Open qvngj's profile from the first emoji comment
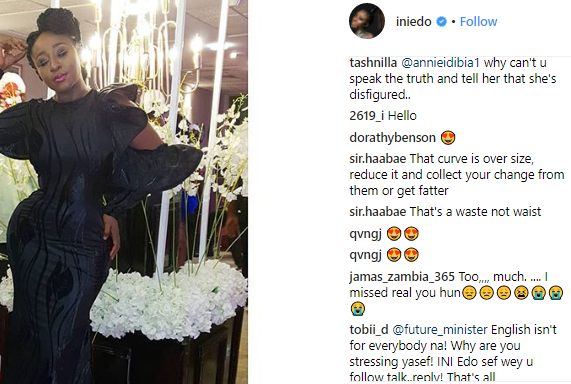This screenshot has width=571, height=384. tap(365, 234)
